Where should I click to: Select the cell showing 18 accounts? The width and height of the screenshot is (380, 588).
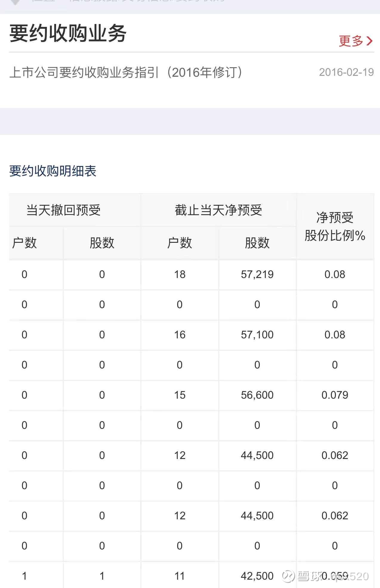pos(180,274)
